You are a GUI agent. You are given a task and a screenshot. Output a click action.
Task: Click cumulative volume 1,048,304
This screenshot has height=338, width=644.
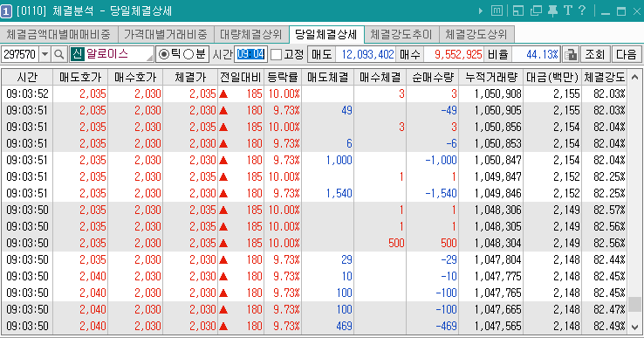click(490, 243)
